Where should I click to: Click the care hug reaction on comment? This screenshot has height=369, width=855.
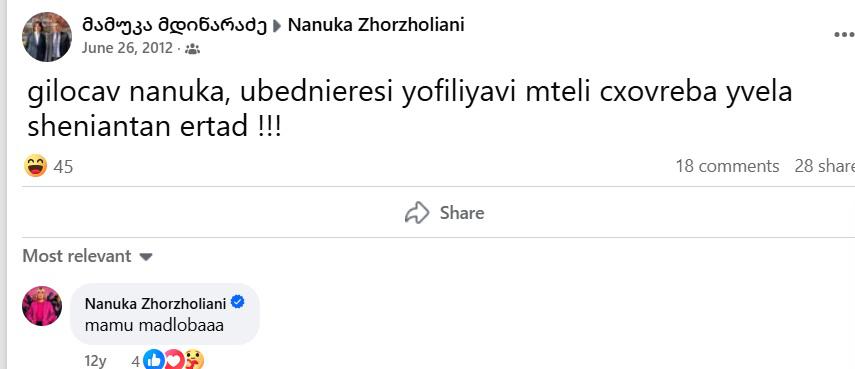pos(194,360)
